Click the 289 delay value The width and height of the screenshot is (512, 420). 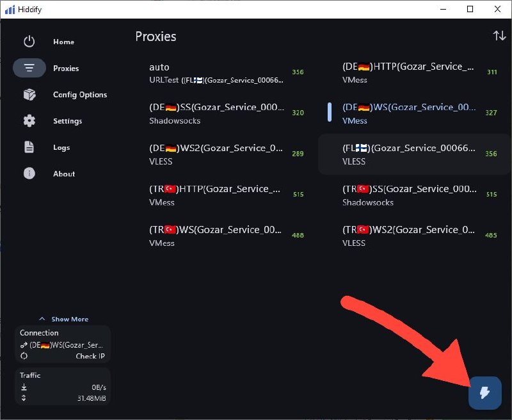(x=298, y=154)
